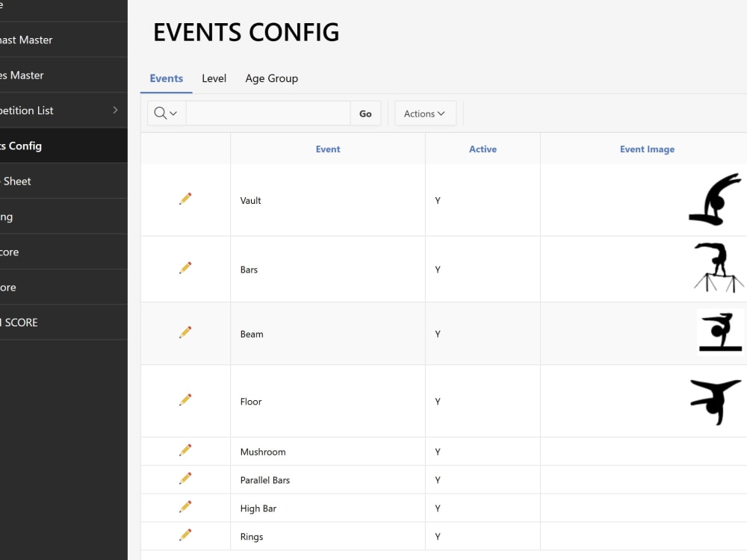Click the pencil icon for Beam
747x560 pixels.
tap(185, 332)
